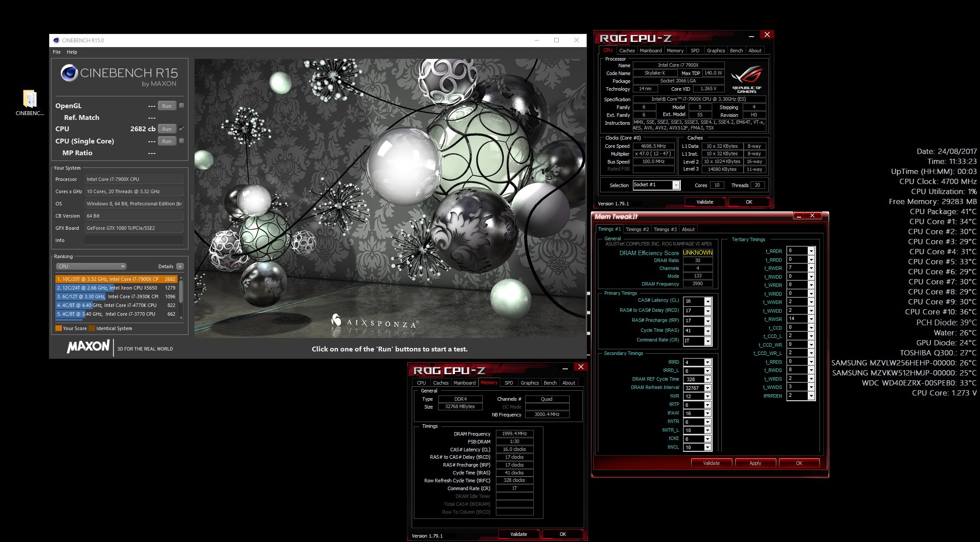Image resolution: width=980 pixels, height=542 pixels.
Task: Maximize the Cinebench R15 window
Action: tap(557, 40)
